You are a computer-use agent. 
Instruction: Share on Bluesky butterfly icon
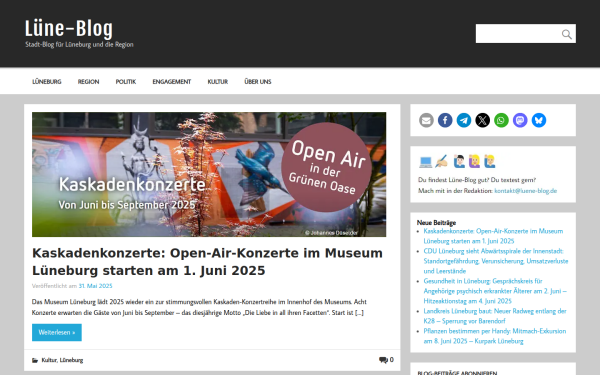(x=538, y=120)
